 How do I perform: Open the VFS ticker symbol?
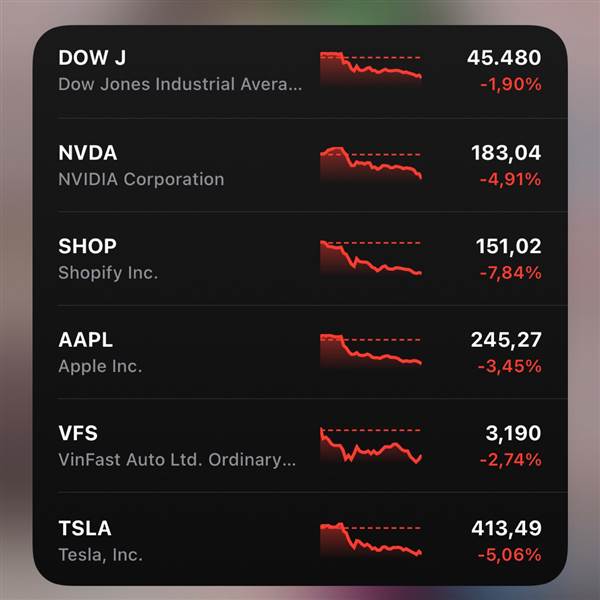tap(78, 434)
